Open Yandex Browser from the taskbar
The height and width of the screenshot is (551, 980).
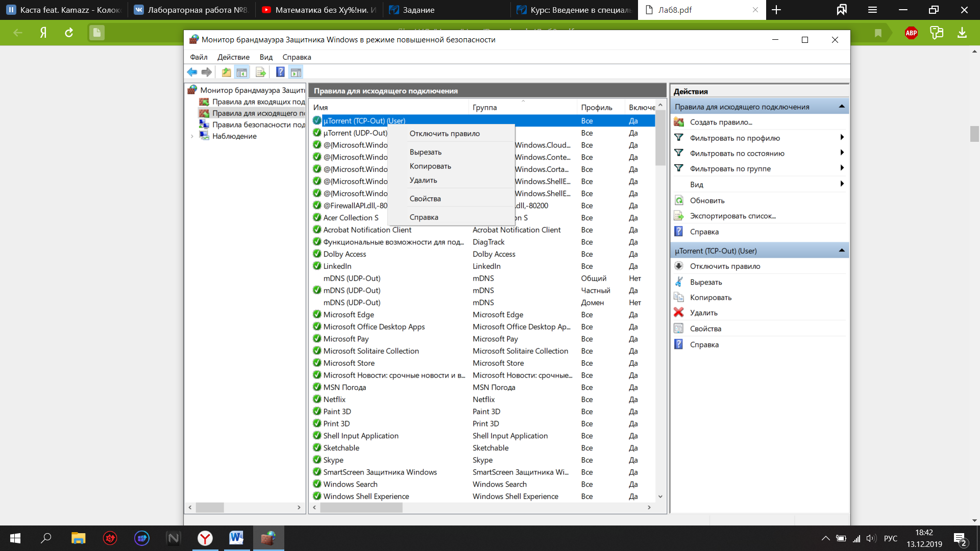tap(205, 538)
